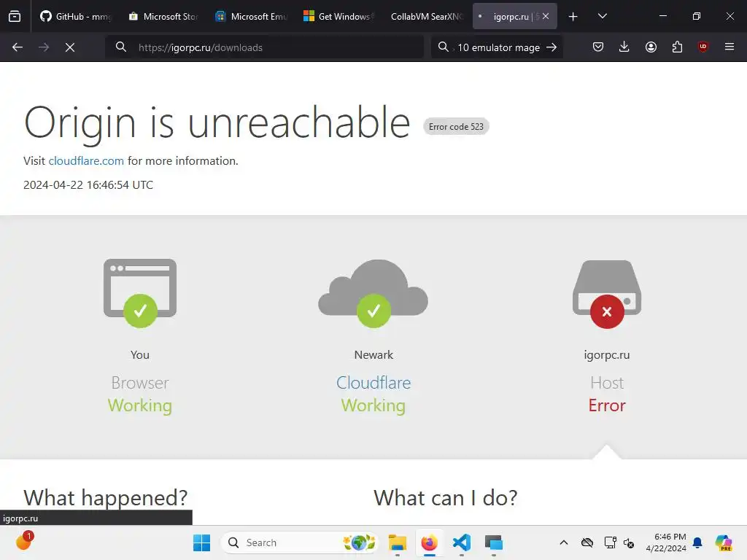Screen dimensions: 747x560
Task: Open File Explorer from taskbar
Action: click(x=398, y=542)
